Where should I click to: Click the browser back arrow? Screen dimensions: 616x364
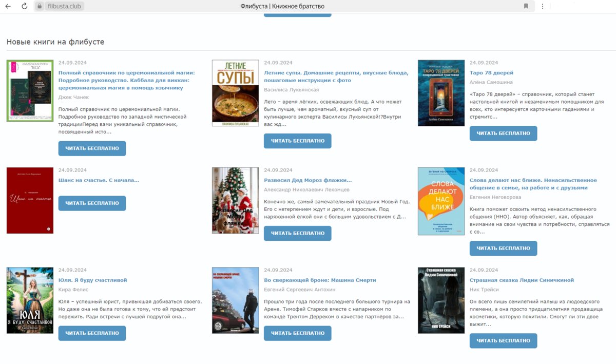(x=8, y=6)
